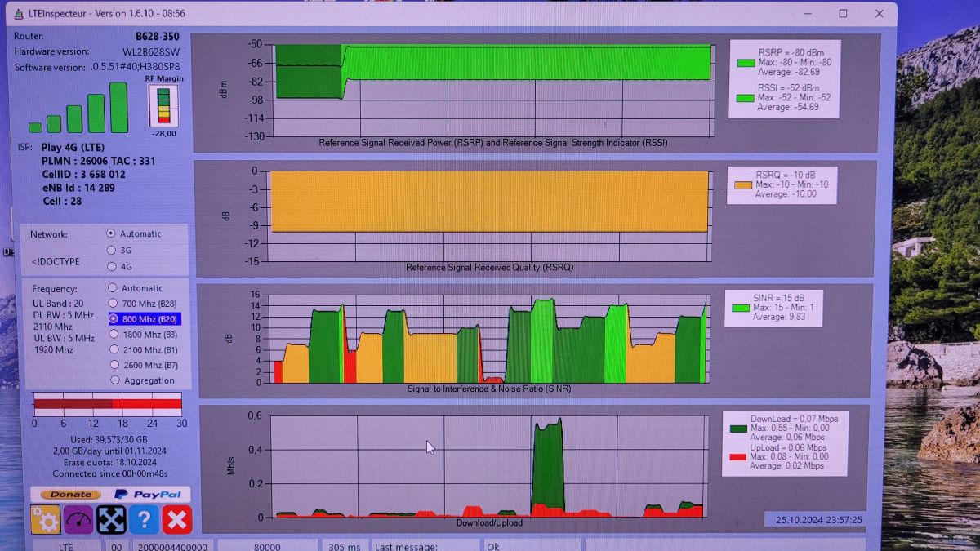Click Last message: status field
The image size is (980, 551).
[x=425, y=546]
